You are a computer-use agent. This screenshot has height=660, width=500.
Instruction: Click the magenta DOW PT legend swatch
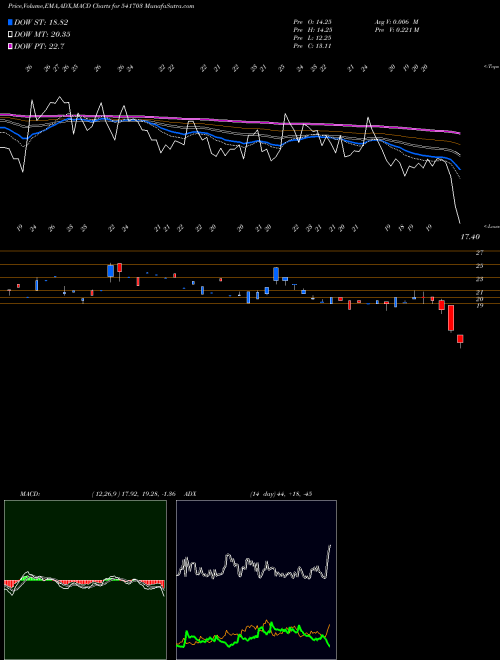[x=11, y=46]
